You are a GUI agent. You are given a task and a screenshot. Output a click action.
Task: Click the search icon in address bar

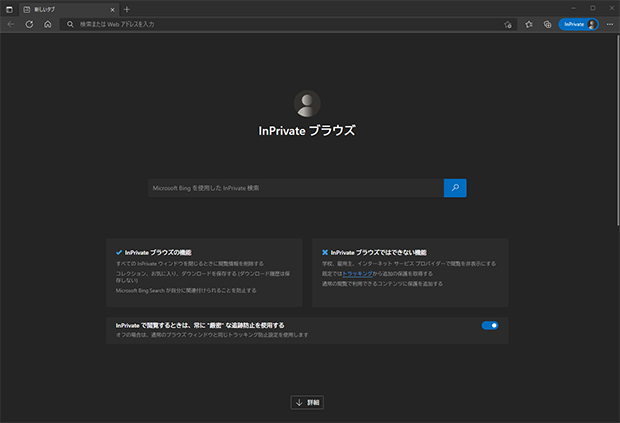[x=70, y=25]
